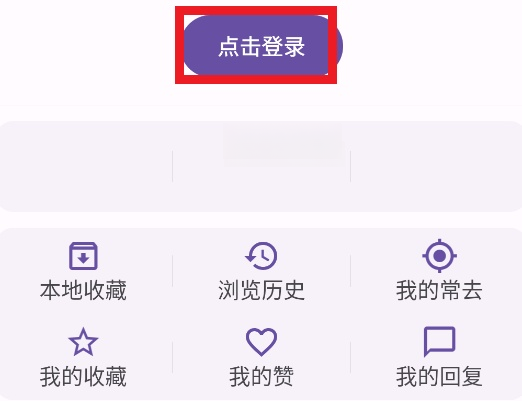This screenshot has width=522, height=401.
Task: Open browsing history via the clock icon
Action: pyautogui.click(x=261, y=256)
